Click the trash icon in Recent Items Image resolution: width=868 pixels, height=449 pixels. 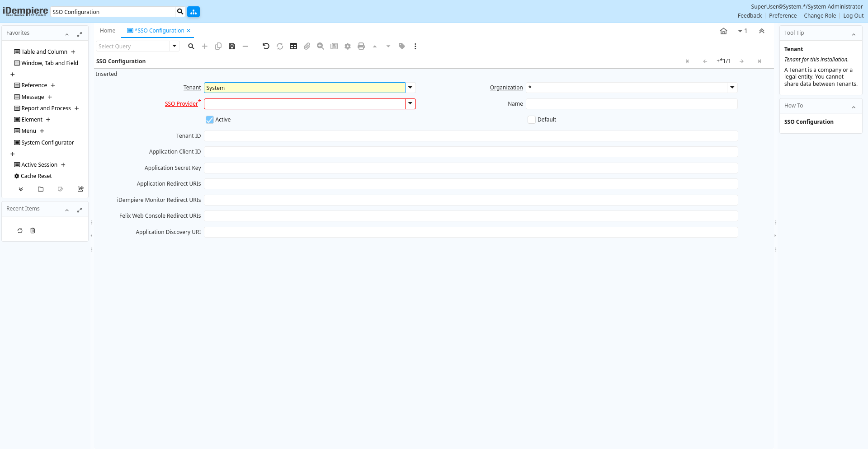(33, 231)
